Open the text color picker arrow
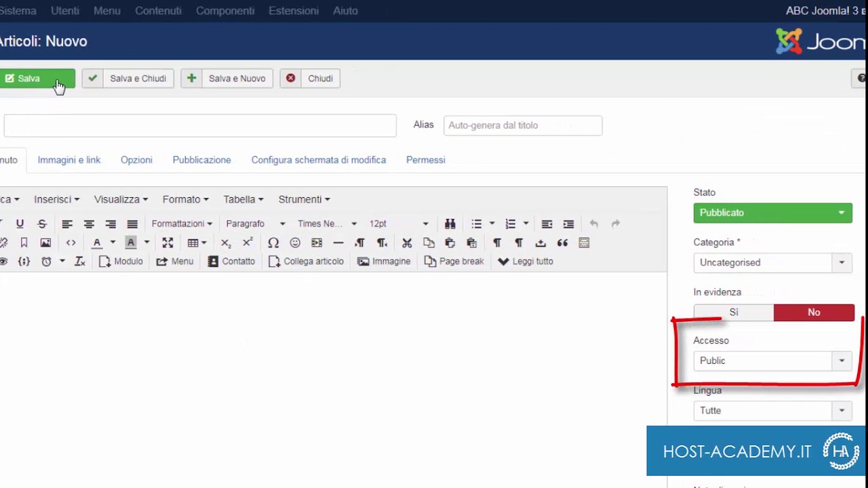This screenshot has height=488, width=868. coord(113,243)
